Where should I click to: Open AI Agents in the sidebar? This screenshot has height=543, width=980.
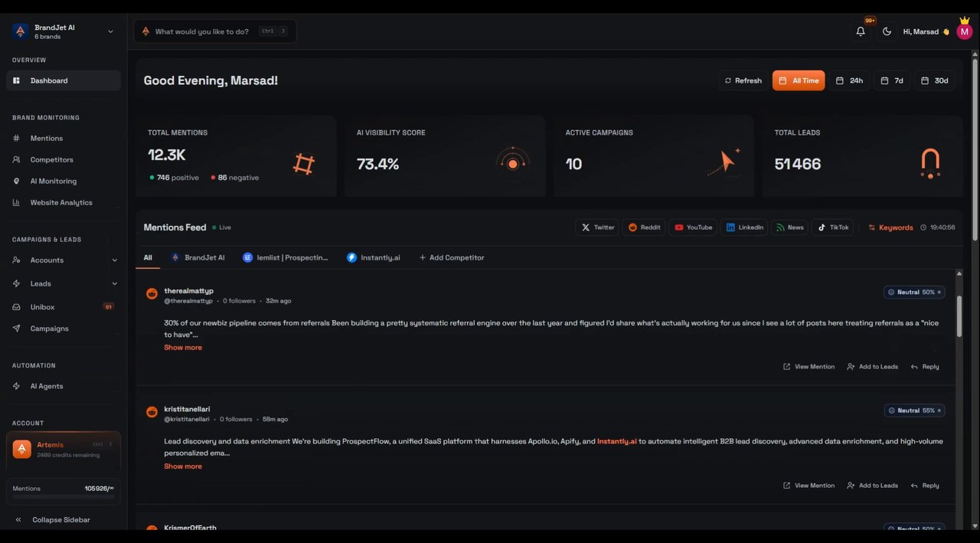(x=64, y=386)
